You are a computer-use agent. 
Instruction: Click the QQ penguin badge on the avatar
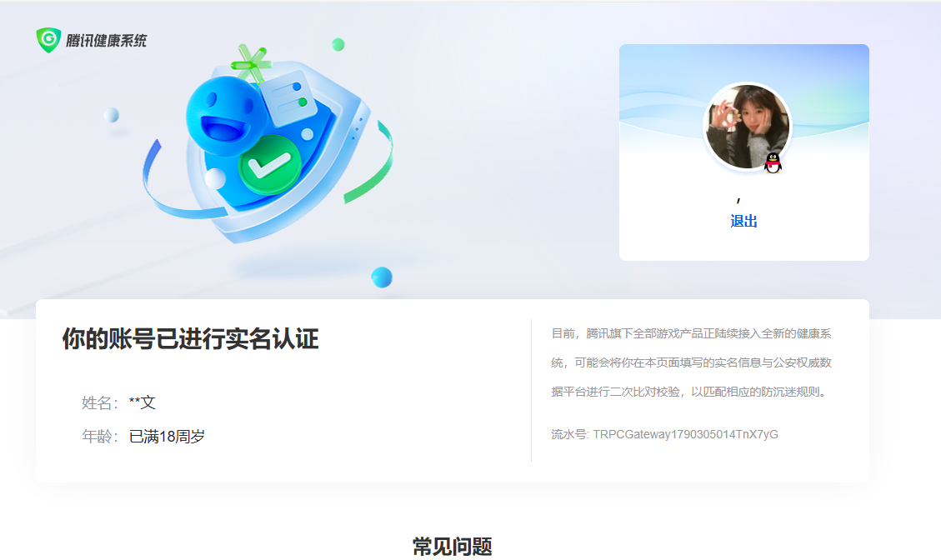tap(773, 162)
